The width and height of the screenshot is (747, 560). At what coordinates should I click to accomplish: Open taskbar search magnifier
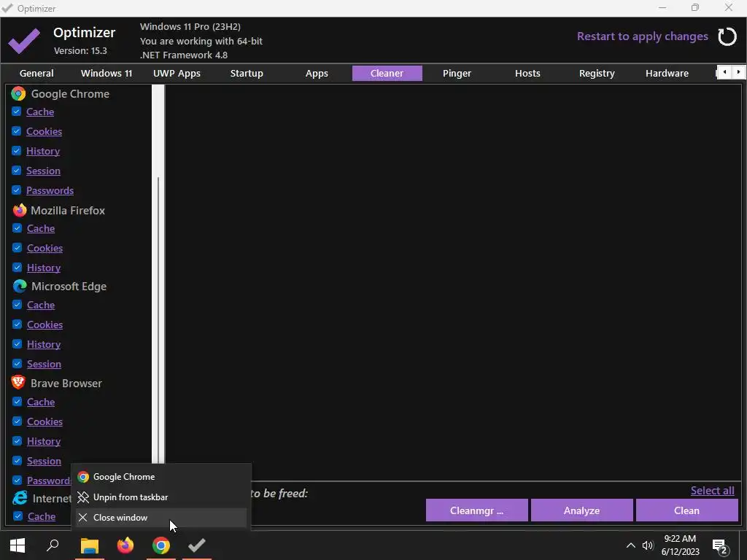[x=53, y=545]
